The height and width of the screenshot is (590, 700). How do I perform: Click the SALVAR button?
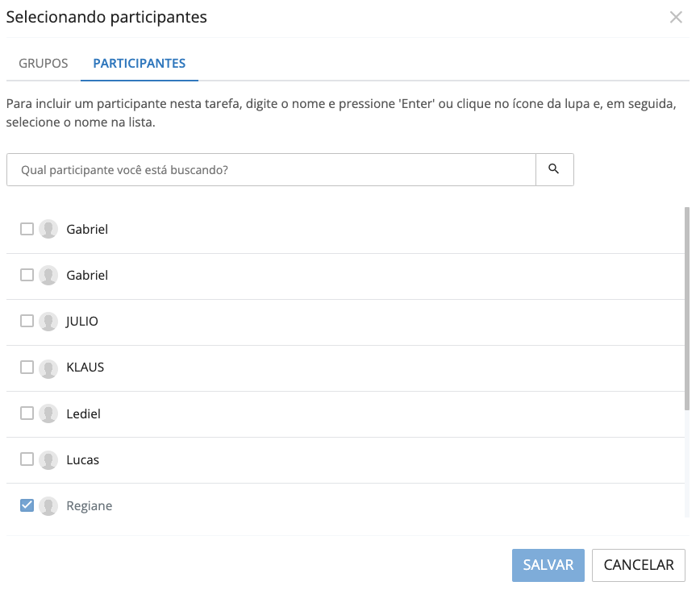tap(548, 565)
